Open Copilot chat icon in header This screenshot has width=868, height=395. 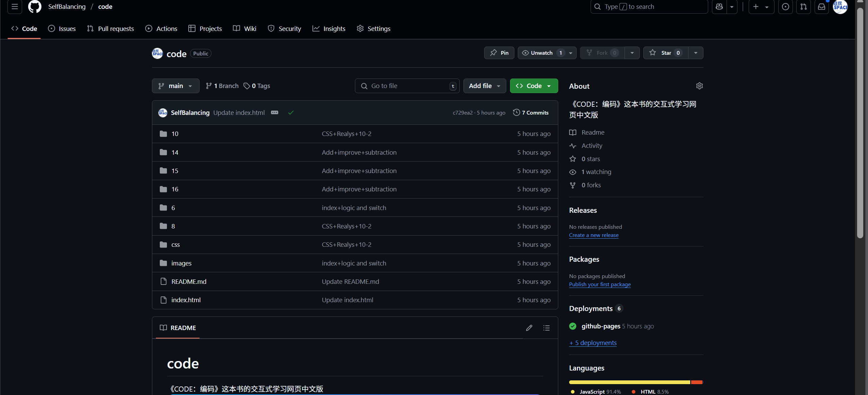click(719, 7)
